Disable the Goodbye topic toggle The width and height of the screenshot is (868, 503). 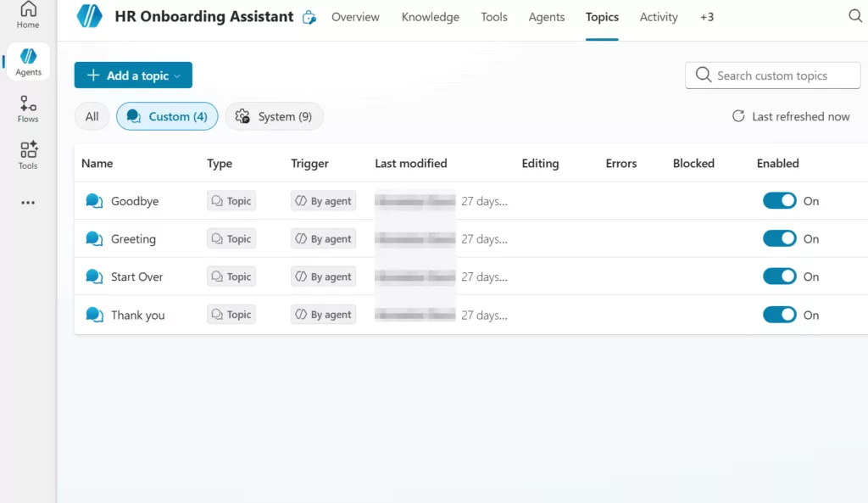point(780,200)
